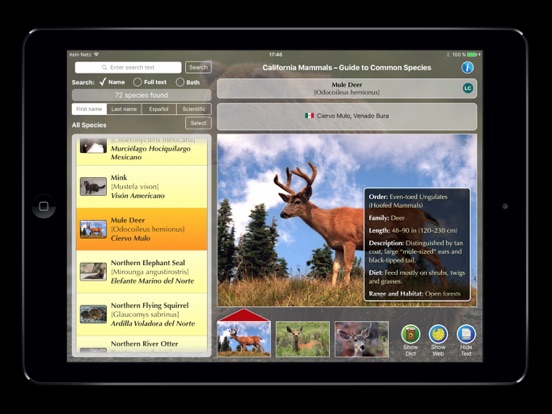The image size is (552, 414).
Task: Click the Search button
Action: [x=198, y=67]
